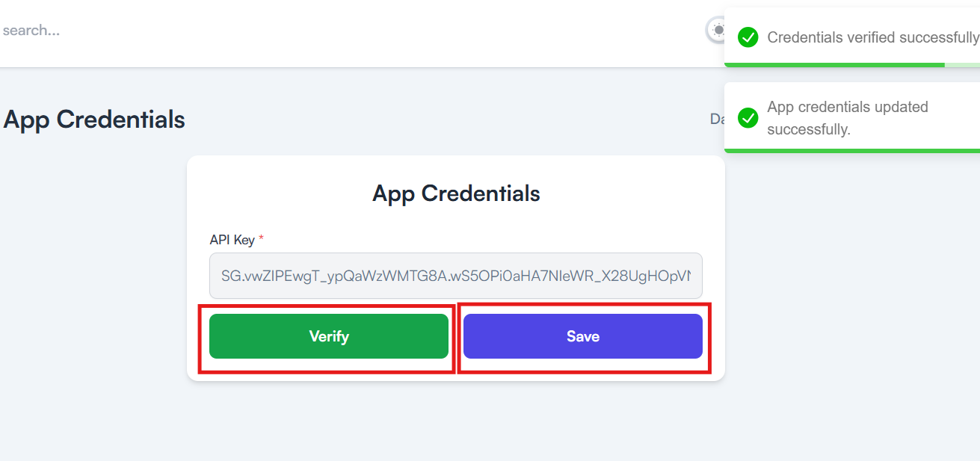Click the Save button
This screenshot has width=980, height=461.
click(x=583, y=336)
